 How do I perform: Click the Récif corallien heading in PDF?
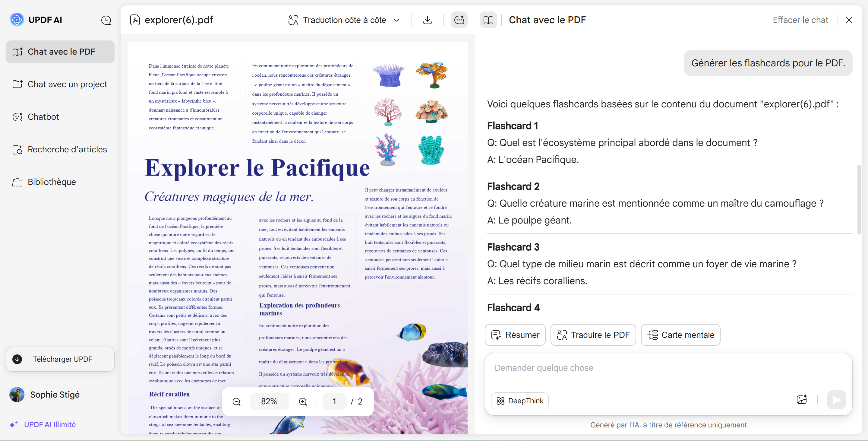click(x=169, y=394)
